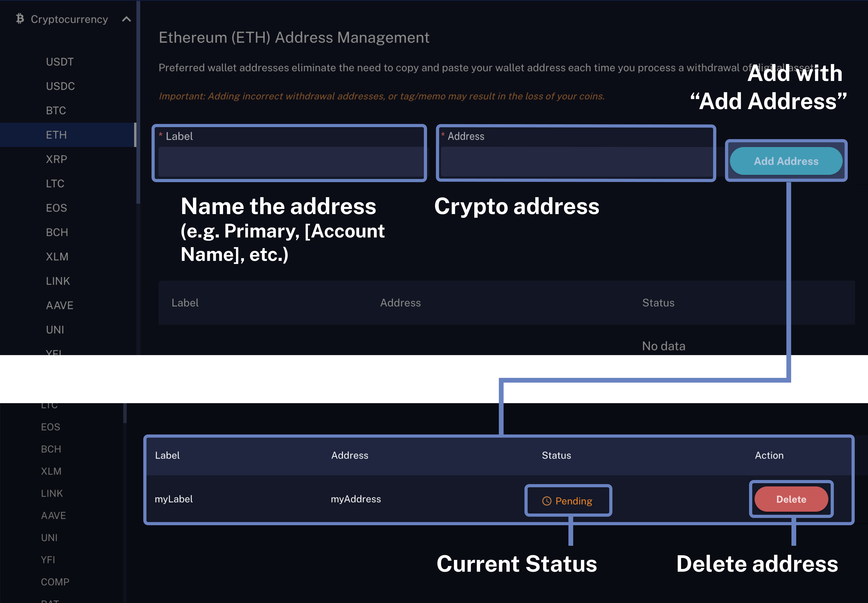This screenshot has height=603, width=868.
Task: Select AAVE in the upper sidebar
Action: (x=59, y=305)
